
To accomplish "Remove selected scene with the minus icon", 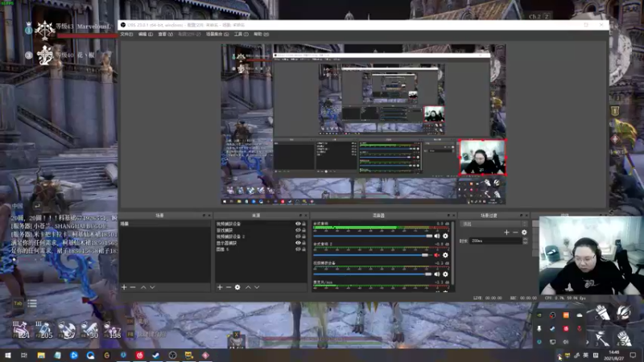I will 133,287.
